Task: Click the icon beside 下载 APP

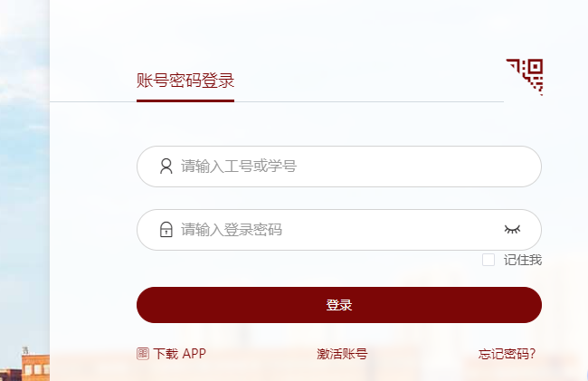Action: (x=143, y=354)
